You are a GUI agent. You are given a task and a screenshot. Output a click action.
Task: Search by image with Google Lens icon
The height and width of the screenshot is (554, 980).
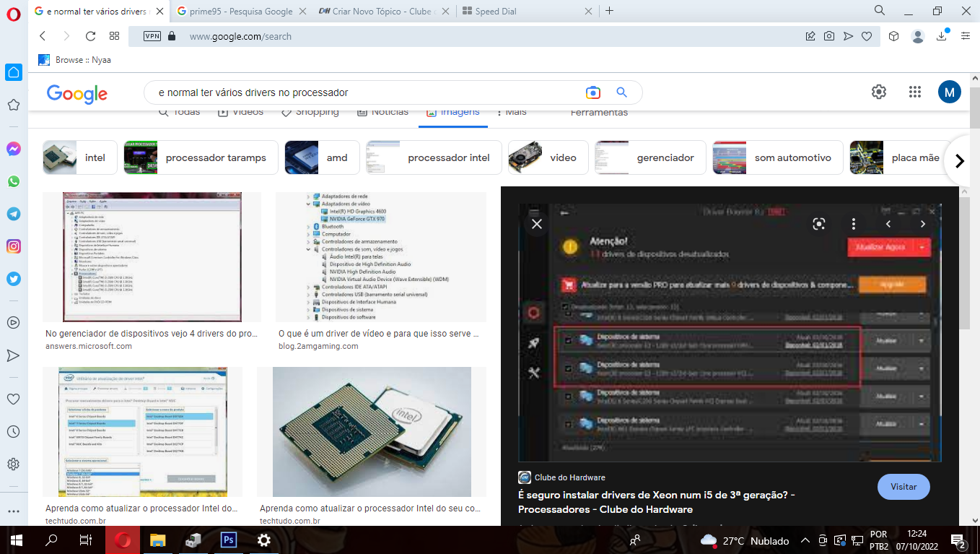[x=593, y=92]
